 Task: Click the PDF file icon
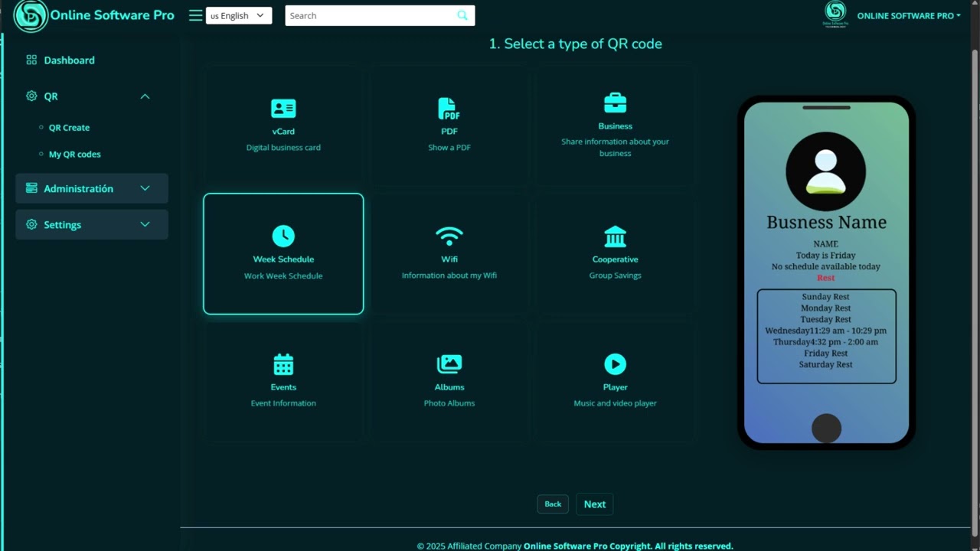coord(449,109)
